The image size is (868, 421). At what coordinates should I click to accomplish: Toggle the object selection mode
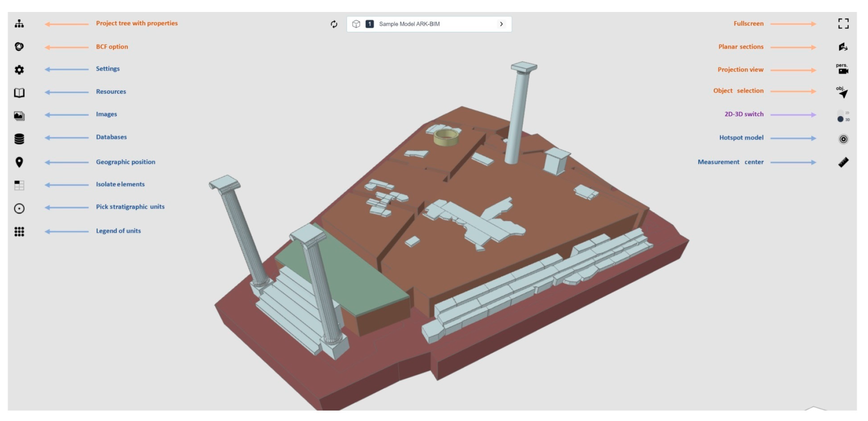point(842,92)
